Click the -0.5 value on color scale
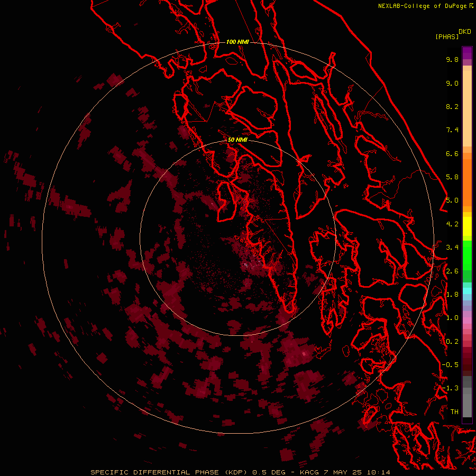Screen dimensions: 476x476 (x=450, y=365)
